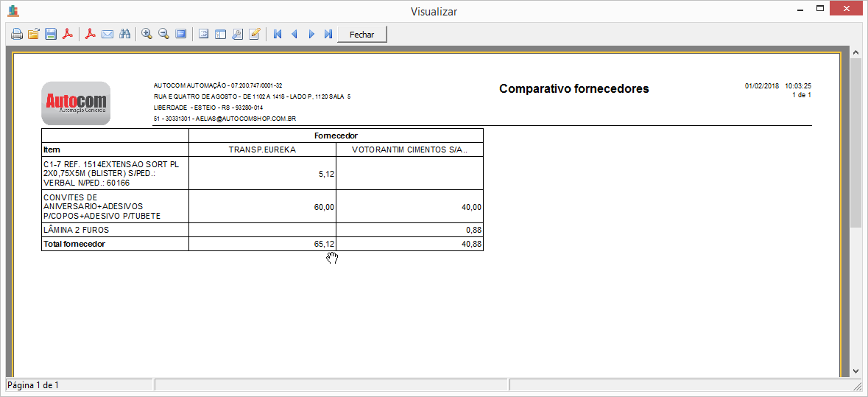Open a report file with folder icon
Screen dimensions: 868x397
pyautogui.click(x=33, y=35)
